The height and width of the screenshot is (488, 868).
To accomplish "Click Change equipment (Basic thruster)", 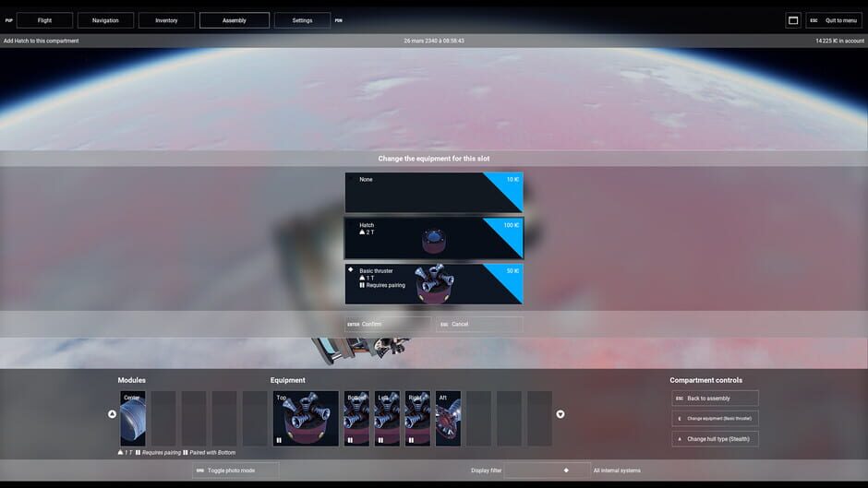I will pos(716,418).
